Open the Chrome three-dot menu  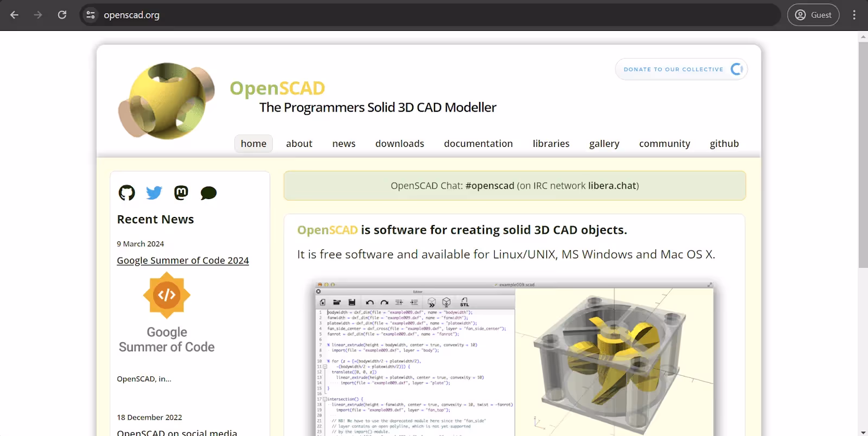854,15
